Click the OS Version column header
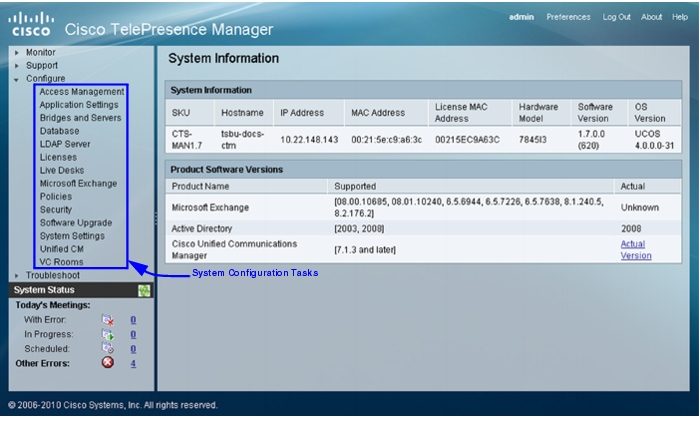699x431 pixels. tap(654, 113)
